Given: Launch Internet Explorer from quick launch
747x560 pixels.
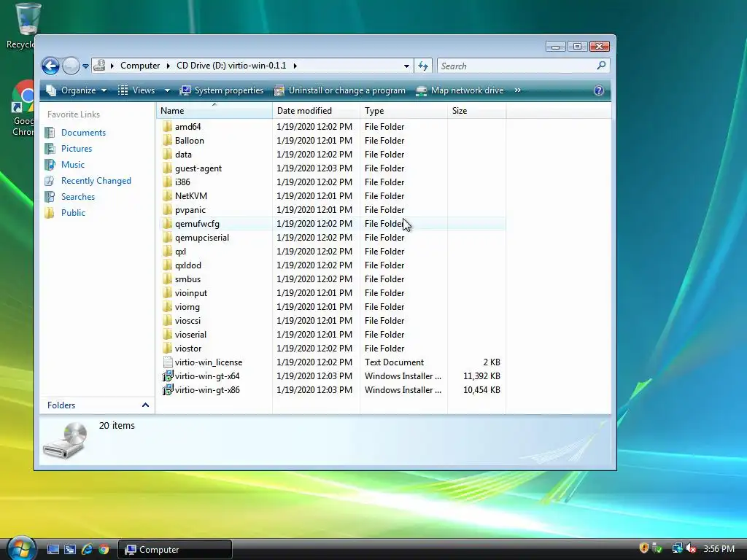Looking at the screenshot, I should click(x=87, y=550).
